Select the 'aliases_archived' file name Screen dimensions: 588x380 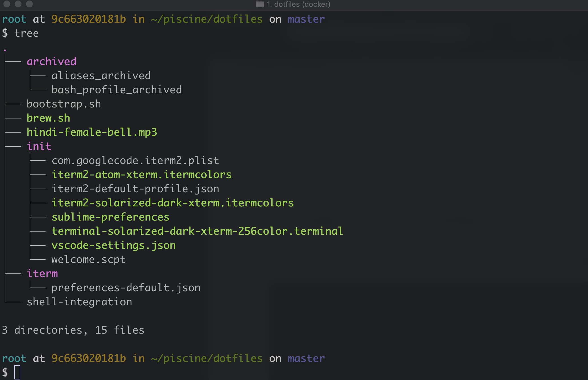[x=101, y=76]
